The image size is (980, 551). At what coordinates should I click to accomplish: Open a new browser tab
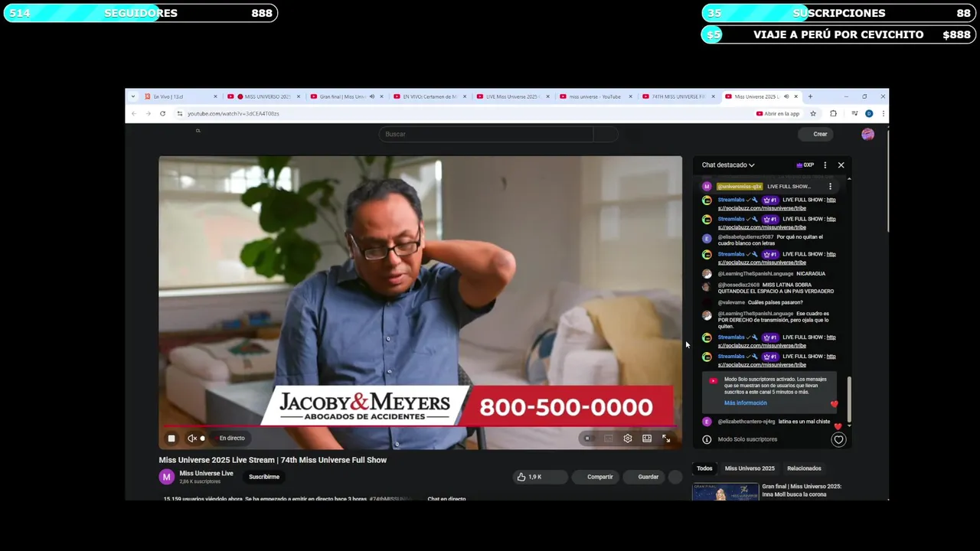[x=810, y=96]
